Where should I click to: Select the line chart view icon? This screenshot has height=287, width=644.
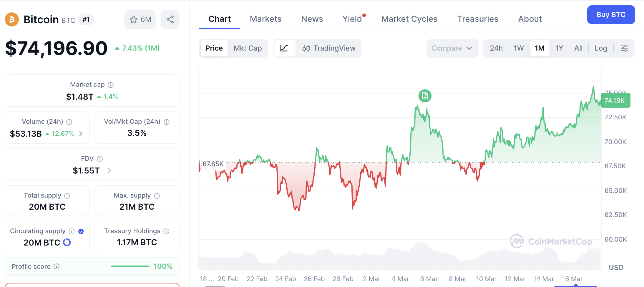pos(284,48)
